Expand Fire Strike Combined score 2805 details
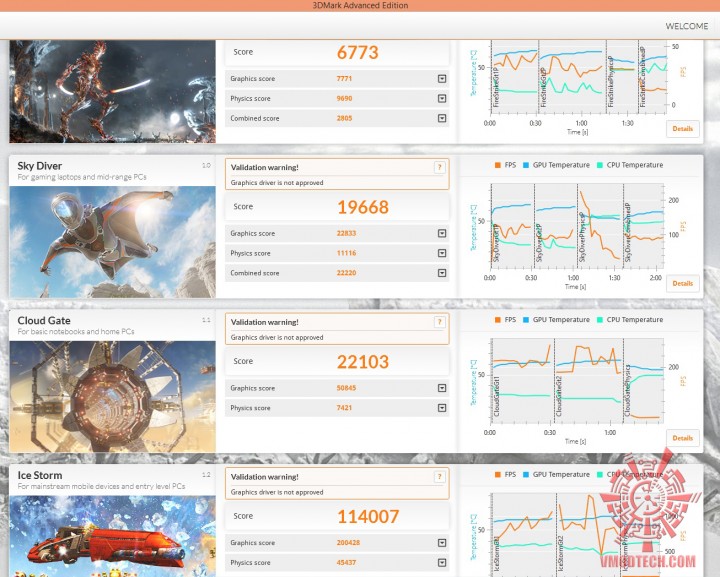Screen dimensions: 720x577 coord(442,118)
